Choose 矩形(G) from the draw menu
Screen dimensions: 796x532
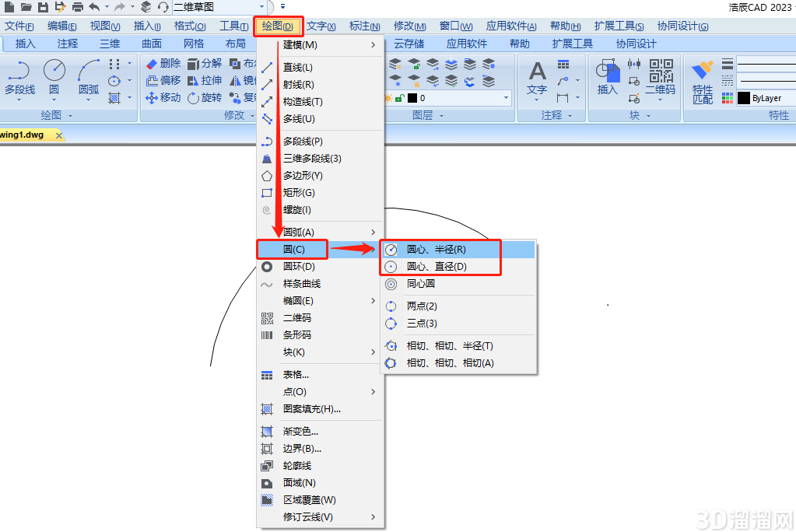320,193
